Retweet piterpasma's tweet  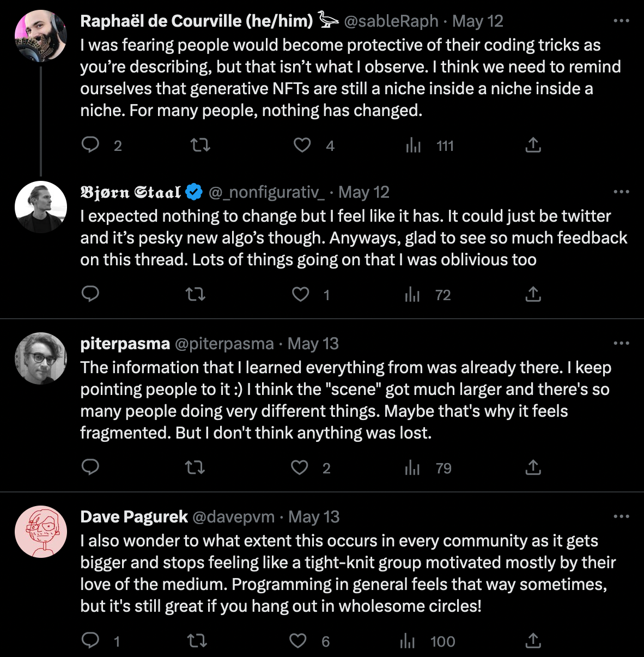195,467
